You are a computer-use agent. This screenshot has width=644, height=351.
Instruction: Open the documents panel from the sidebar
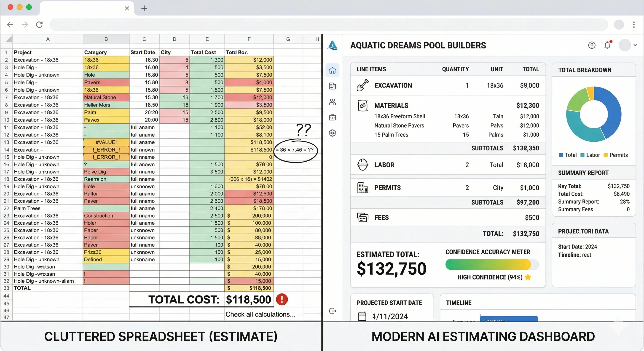point(333,86)
